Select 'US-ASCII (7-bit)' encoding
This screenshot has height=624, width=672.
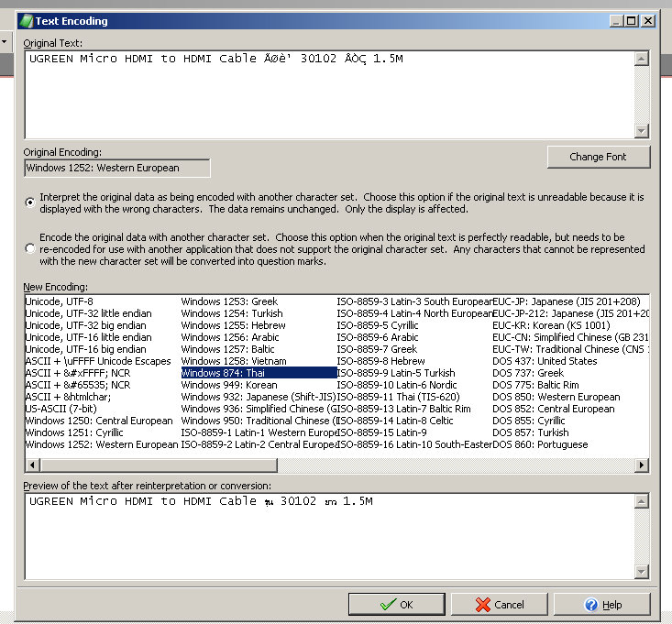(x=61, y=409)
